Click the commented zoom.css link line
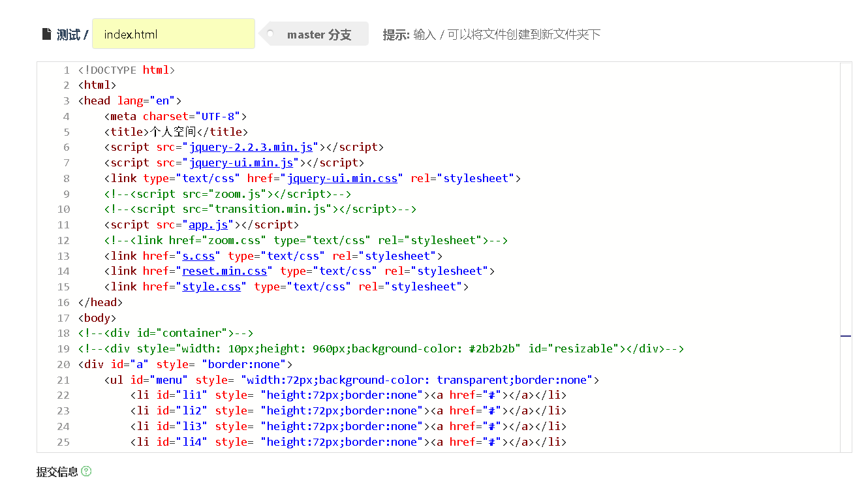Image resolution: width=868 pixels, height=479 pixels. 306,240
